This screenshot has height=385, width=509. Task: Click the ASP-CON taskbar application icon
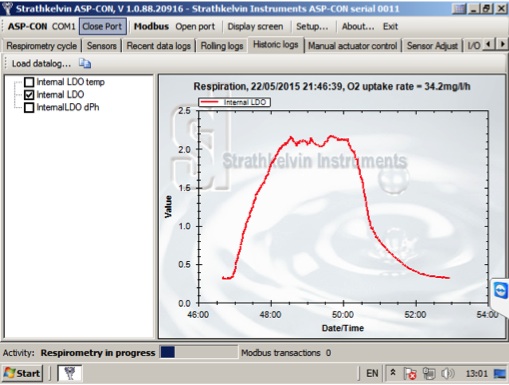click(70, 373)
